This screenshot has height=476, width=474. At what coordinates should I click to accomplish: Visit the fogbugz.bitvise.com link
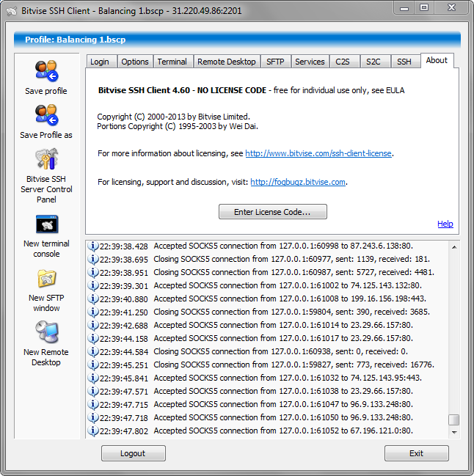(298, 182)
